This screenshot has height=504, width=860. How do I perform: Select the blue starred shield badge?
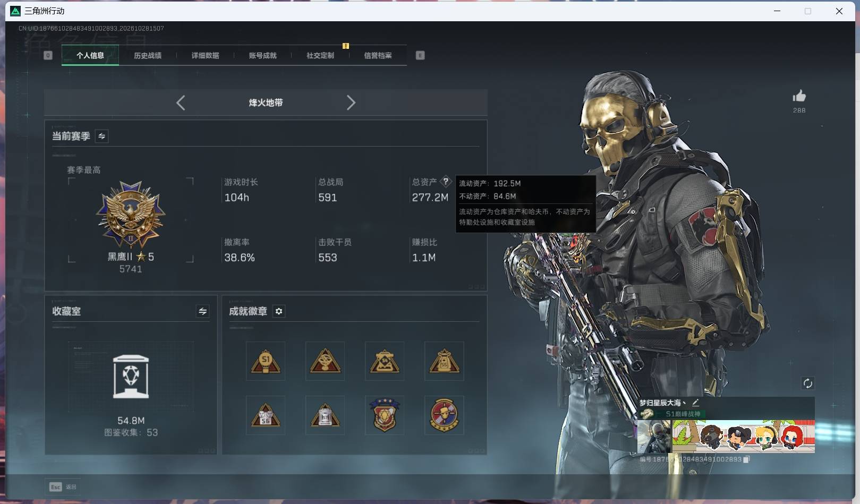(385, 415)
